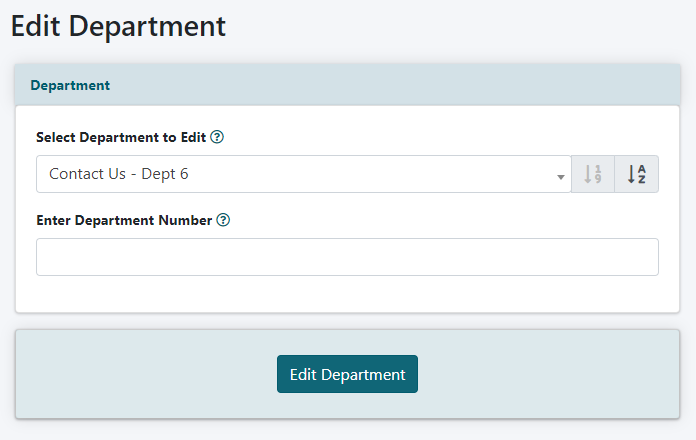This screenshot has width=696, height=440.
Task: Toggle the active alphabetical sort button
Action: pos(636,174)
